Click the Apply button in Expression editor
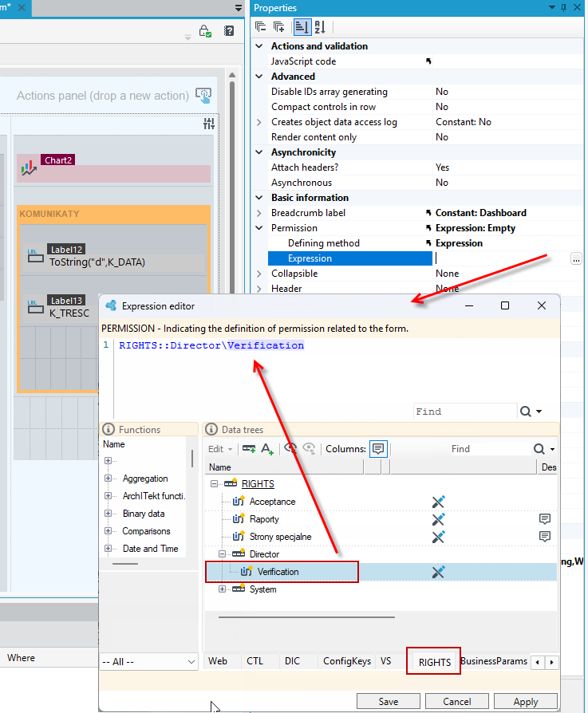 point(526,702)
